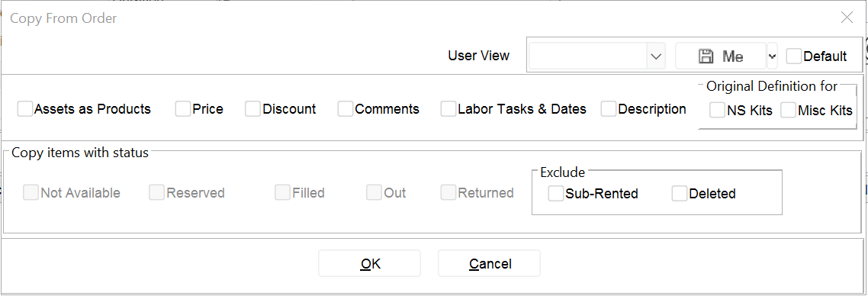Close the Copy From Order dialog
The width and height of the screenshot is (868, 296).
point(847,18)
